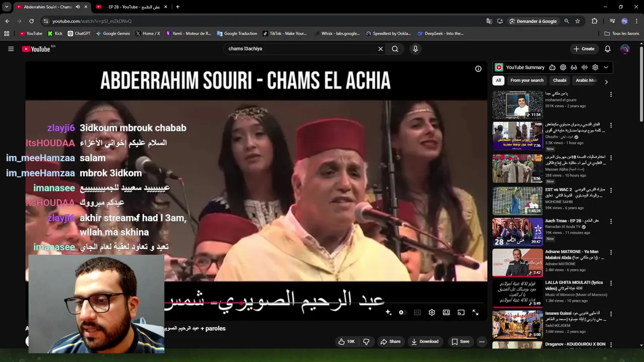Open ChatGPT icon in YouTube Summary

[x=563, y=67]
